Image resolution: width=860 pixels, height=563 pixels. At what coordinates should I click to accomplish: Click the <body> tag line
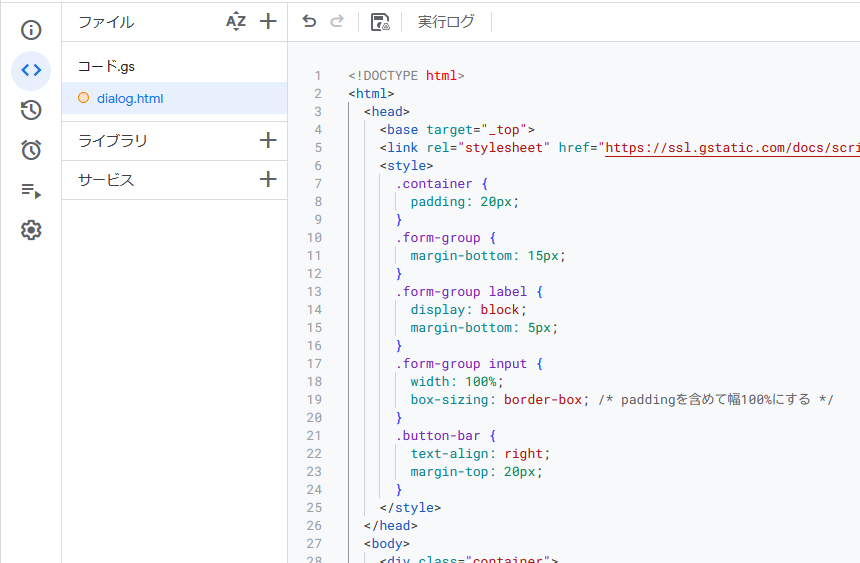point(387,543)
